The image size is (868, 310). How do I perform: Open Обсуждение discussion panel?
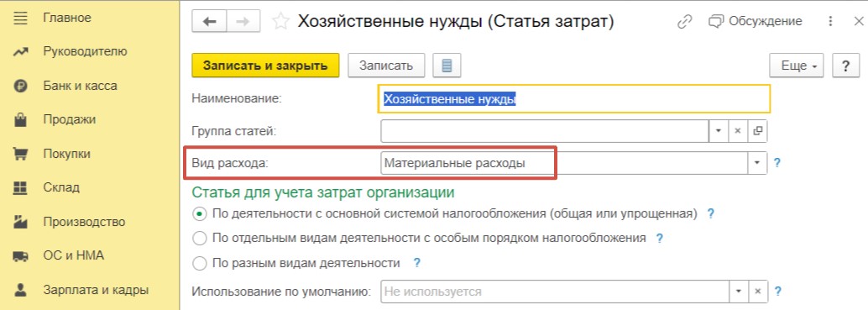(755, 22)
